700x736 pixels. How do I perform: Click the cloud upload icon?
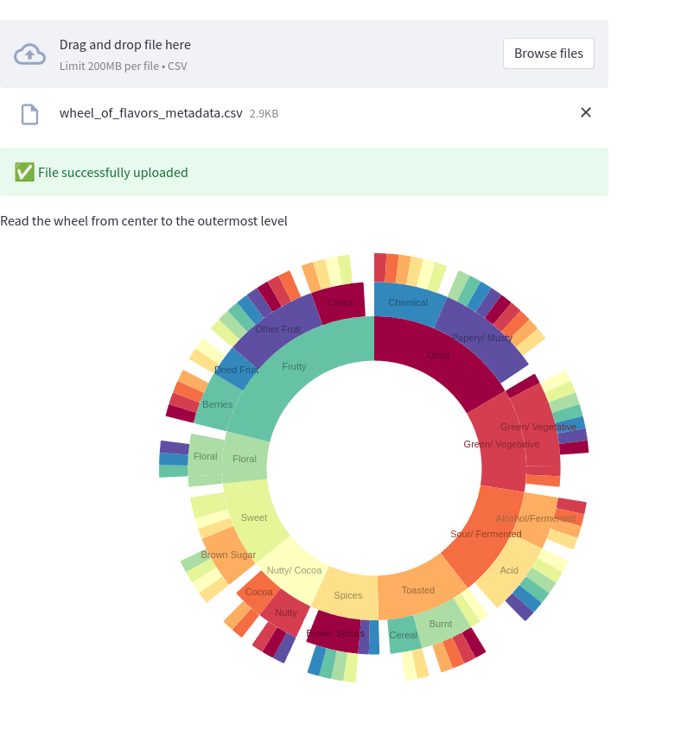30,54
